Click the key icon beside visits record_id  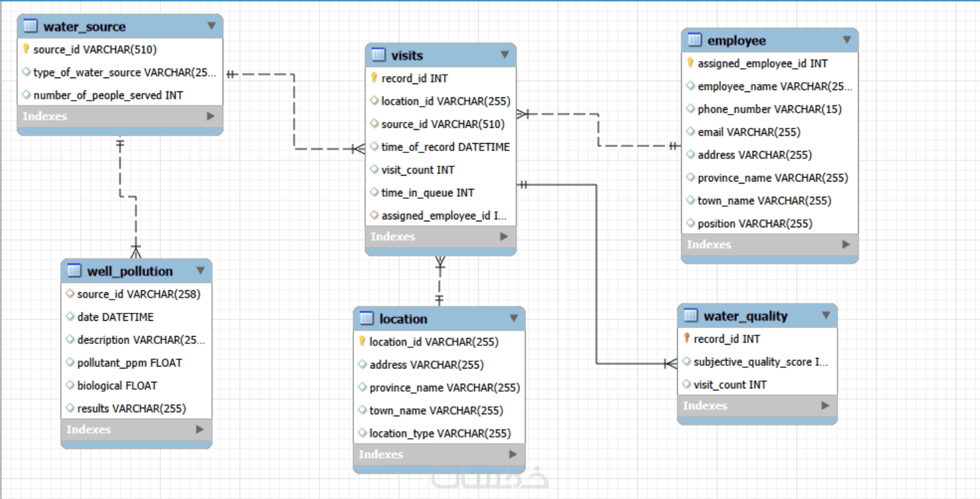click(x=374, y=78)
